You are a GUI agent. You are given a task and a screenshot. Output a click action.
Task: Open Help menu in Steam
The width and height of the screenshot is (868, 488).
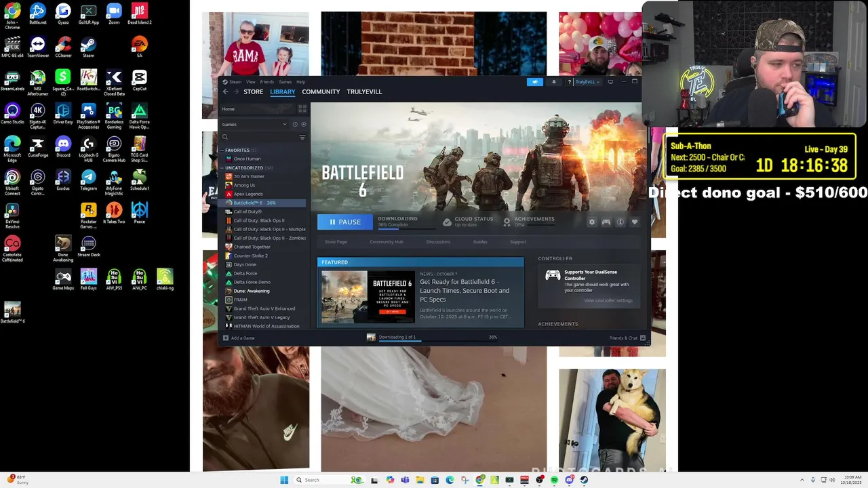pyautogui.click(x=300, y=82)
